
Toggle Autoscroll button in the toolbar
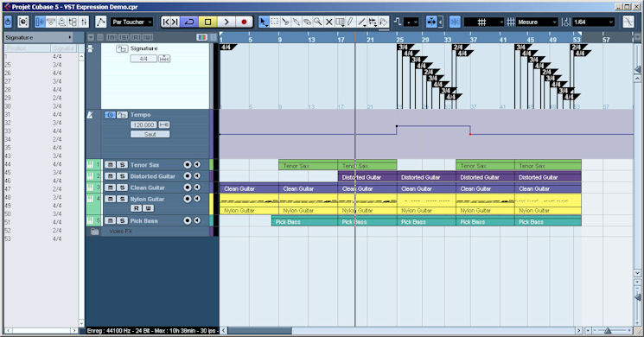point(431,22)
